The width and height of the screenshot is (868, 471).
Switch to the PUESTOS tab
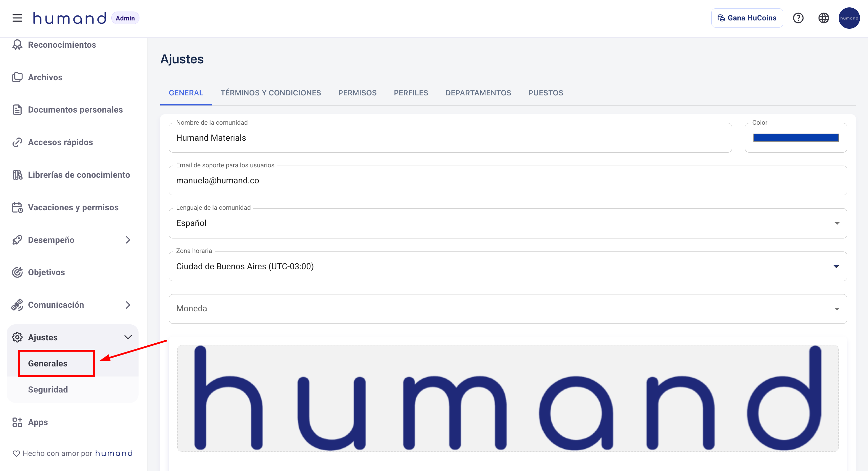pos(546,93)
